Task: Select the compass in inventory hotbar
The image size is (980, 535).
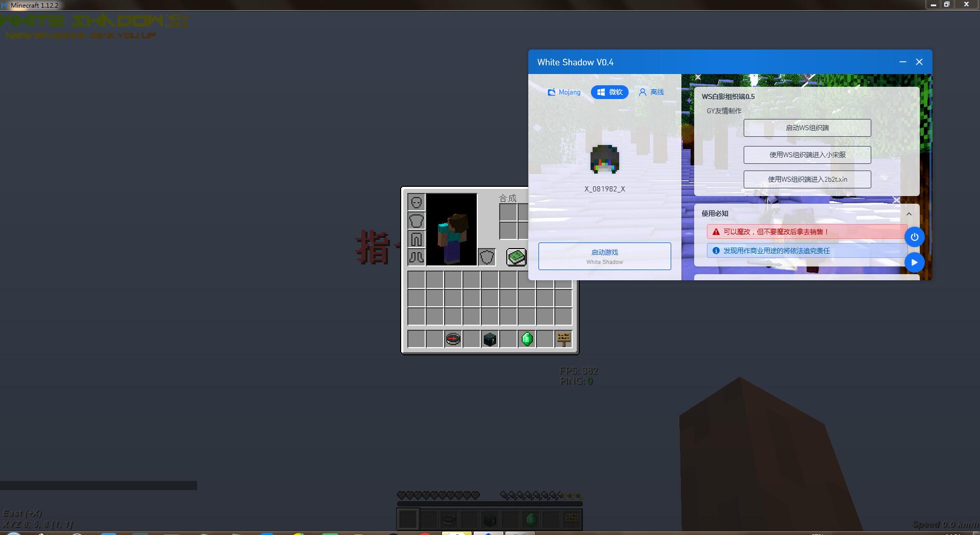Action: [453, 339]
